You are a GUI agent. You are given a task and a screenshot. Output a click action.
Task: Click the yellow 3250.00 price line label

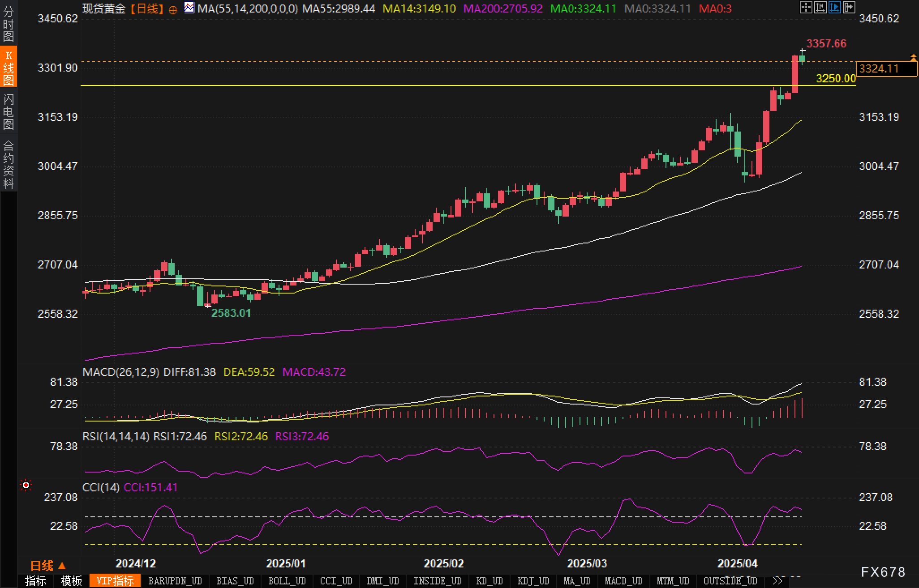[836, 79]
